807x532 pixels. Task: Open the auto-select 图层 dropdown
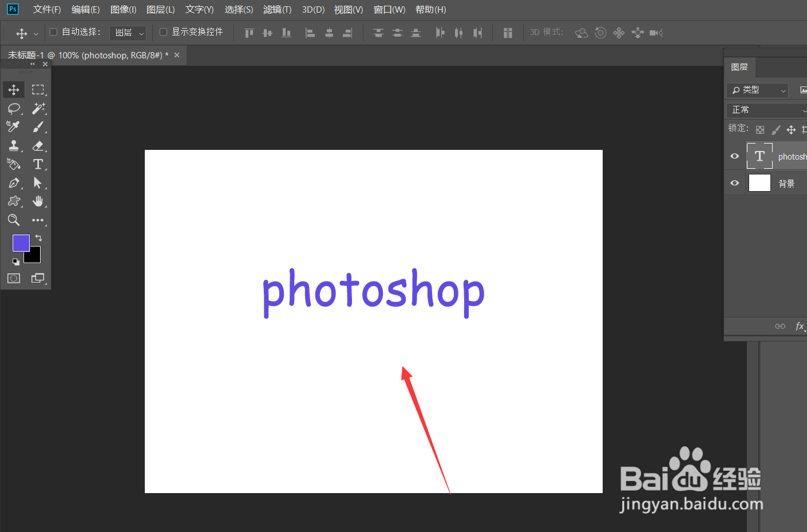(x=128, y=33)
